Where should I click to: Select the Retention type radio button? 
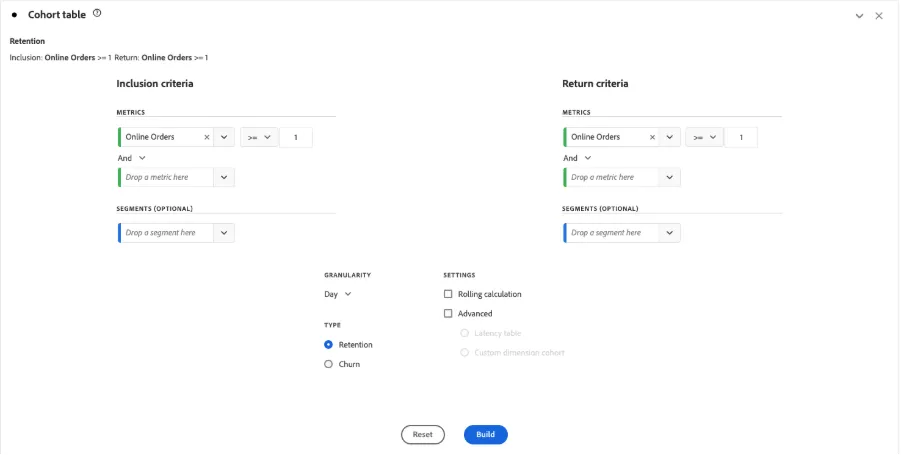pos(328,345)
